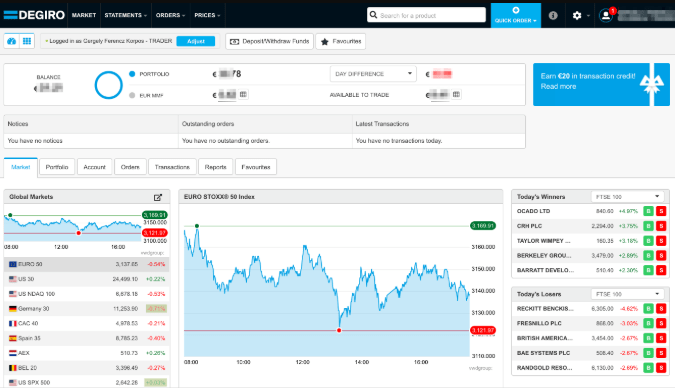The image size is (675, 388).
Task: Select the Market tab
Action: [x=21, y=167]
